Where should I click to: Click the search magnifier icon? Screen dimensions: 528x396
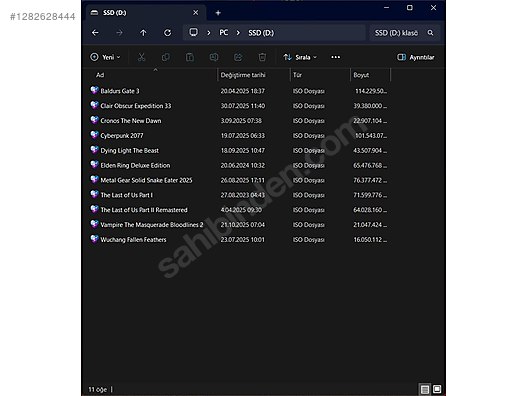pos(430,33)
